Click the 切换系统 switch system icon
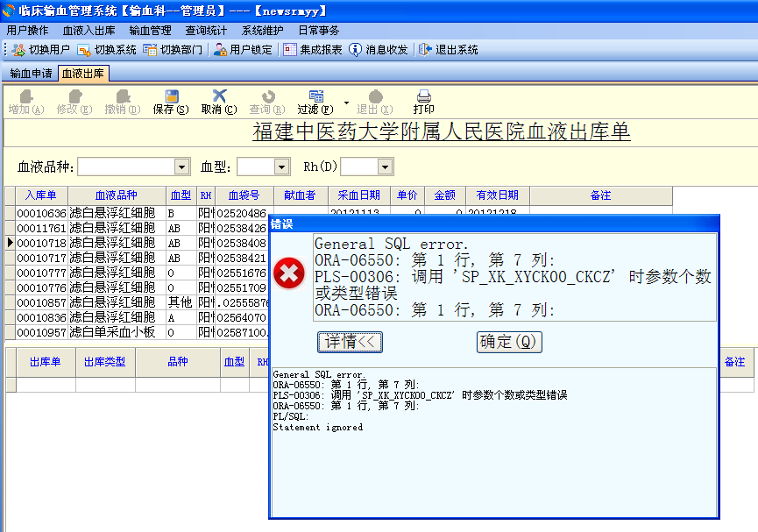 coord(84,50)
